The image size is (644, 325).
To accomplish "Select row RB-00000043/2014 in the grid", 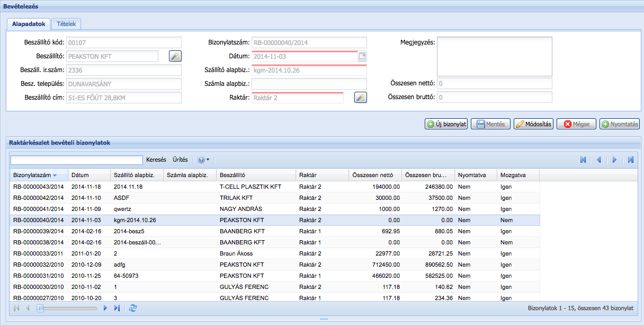I will (38, 187).
